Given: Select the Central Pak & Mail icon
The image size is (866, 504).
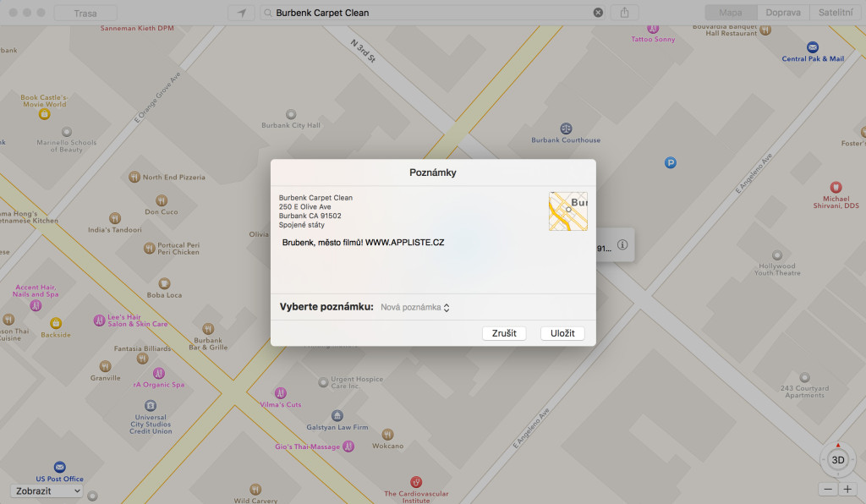Looking at the screenshot, I should click(x=813, y=47).
